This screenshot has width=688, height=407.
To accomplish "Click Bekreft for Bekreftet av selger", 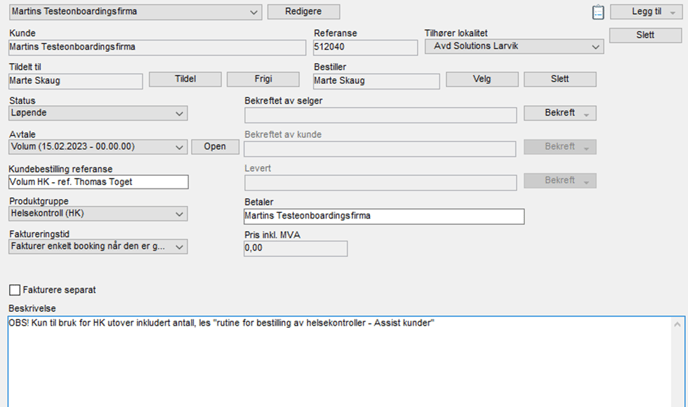I will click(560, 114).
